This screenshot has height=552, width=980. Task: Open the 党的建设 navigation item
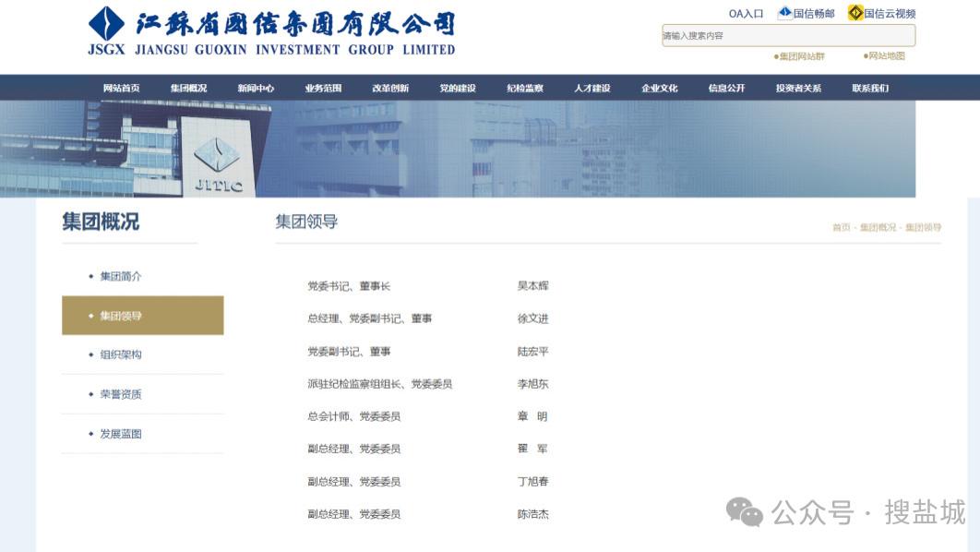458,88
